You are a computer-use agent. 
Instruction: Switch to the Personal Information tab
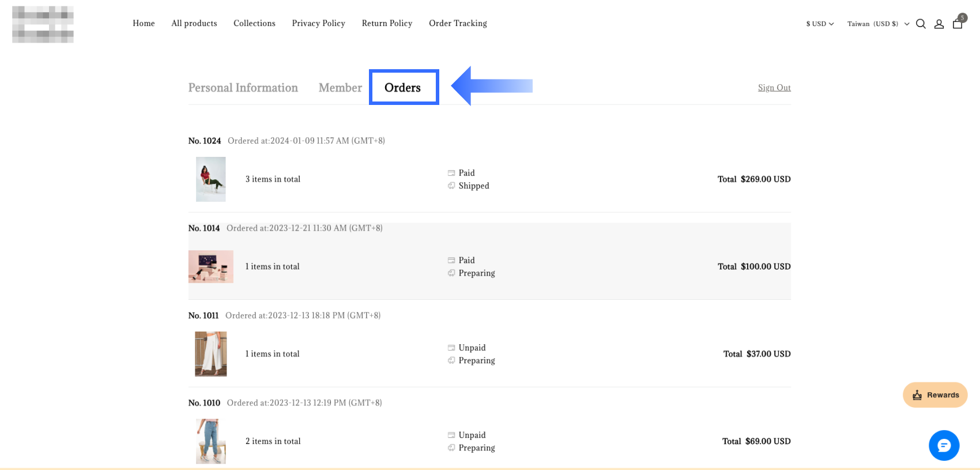243,88
